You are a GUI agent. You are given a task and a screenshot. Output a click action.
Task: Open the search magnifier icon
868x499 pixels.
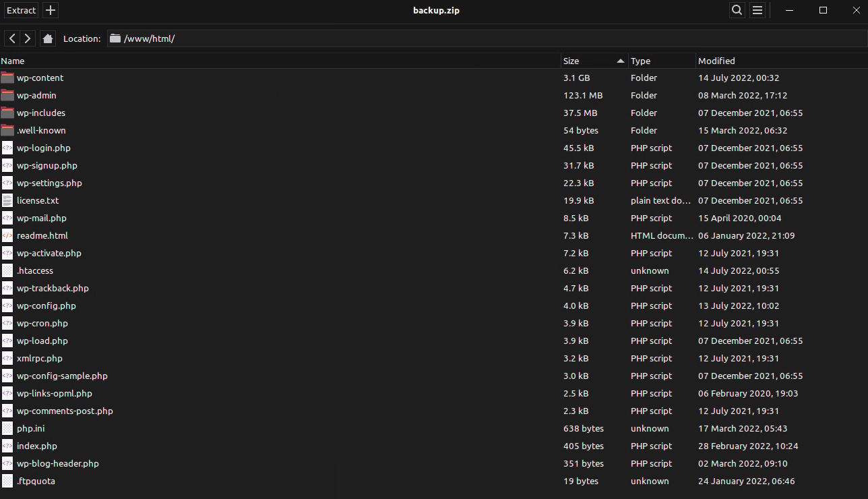[737, 10]
